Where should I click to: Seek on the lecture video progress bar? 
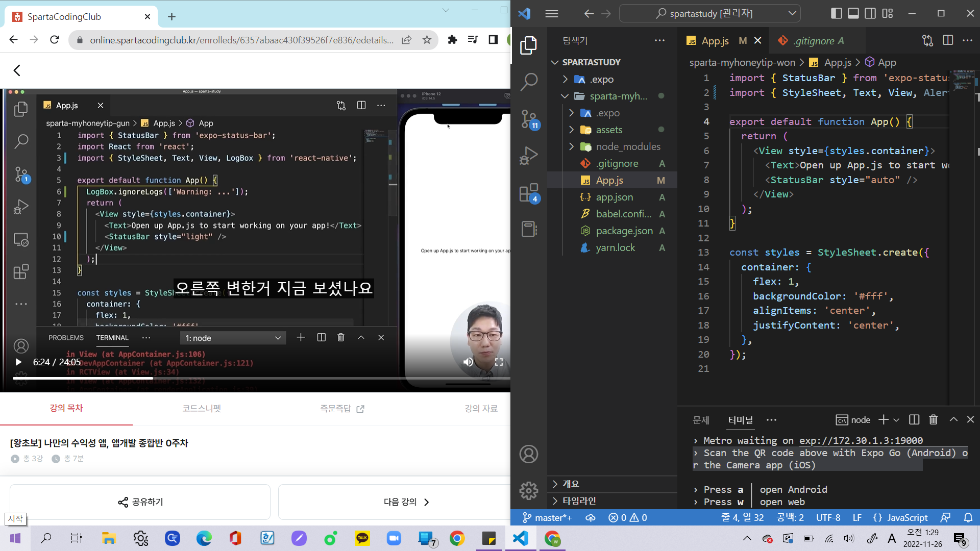coord(261,378)
